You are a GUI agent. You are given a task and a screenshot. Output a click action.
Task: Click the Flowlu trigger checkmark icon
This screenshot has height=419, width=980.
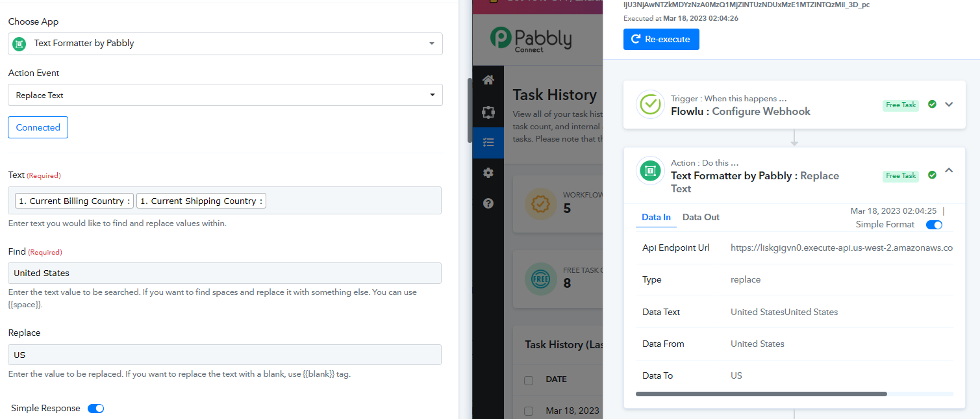[x=650, y=105]
